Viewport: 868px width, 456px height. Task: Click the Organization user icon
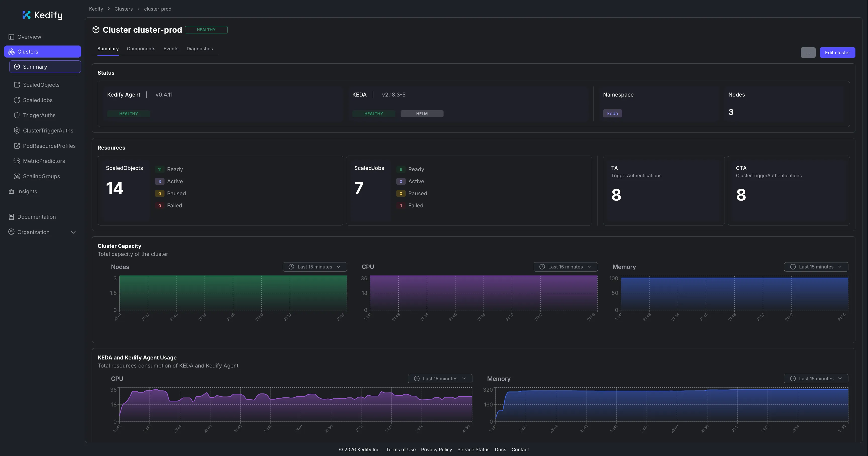(x=12, y=232)
